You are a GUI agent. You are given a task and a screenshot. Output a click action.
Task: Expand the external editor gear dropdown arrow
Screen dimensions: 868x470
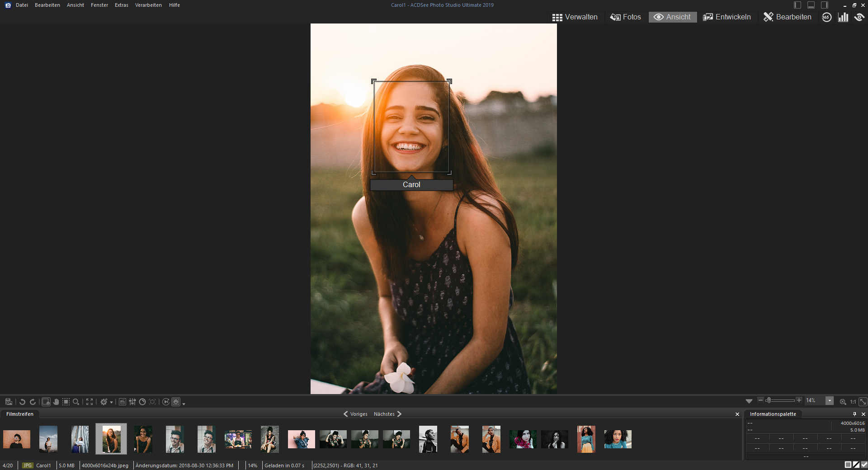(x=111, y=402)
